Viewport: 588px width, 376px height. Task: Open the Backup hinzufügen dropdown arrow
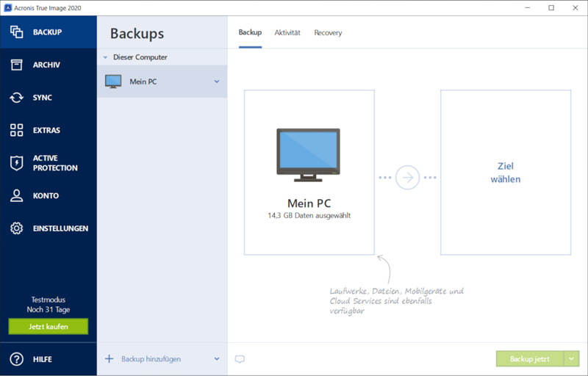click(x=217, y=359)
